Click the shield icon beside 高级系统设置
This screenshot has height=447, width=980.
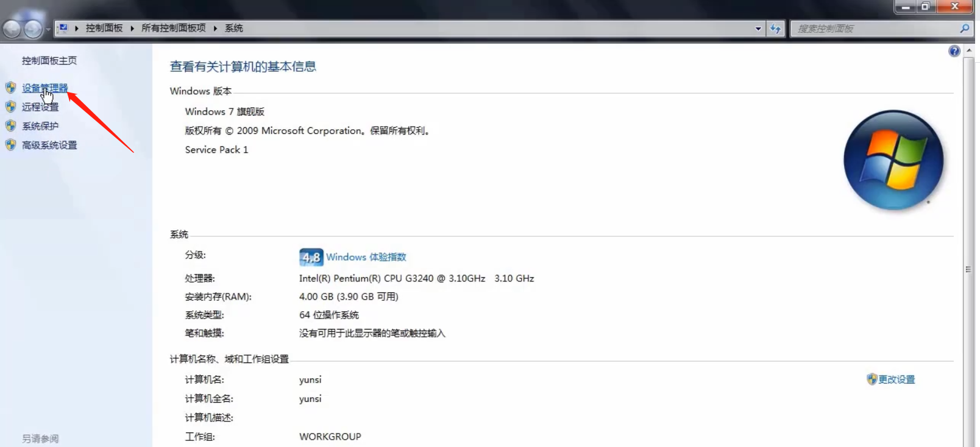point(10,145)
